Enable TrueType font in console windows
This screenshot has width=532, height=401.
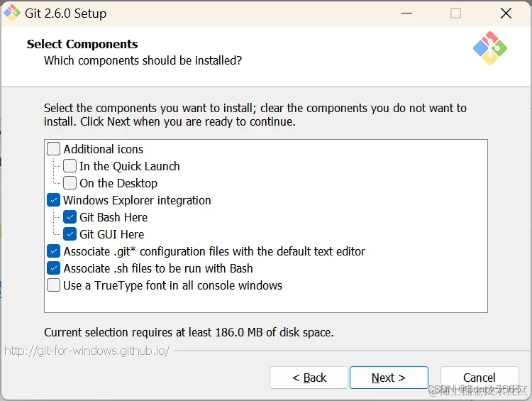click(x=54, y=285)
